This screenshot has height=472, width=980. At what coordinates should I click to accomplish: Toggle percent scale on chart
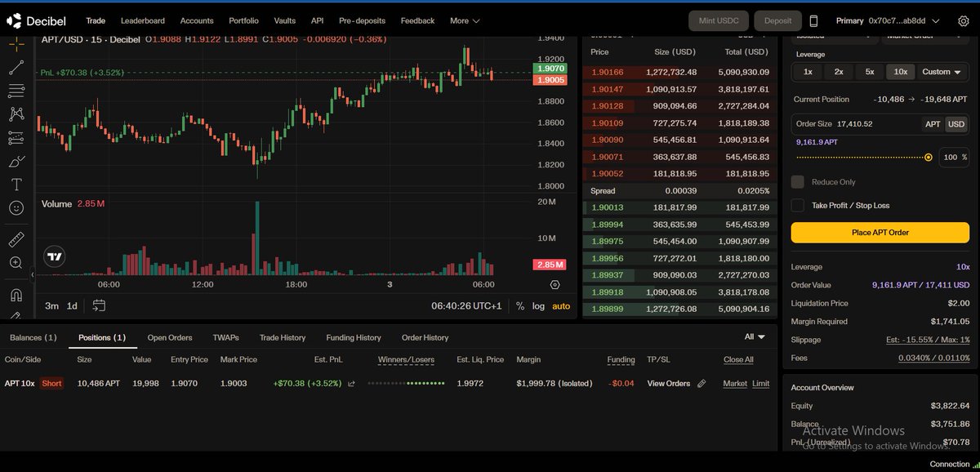click(x=520, y=306)
